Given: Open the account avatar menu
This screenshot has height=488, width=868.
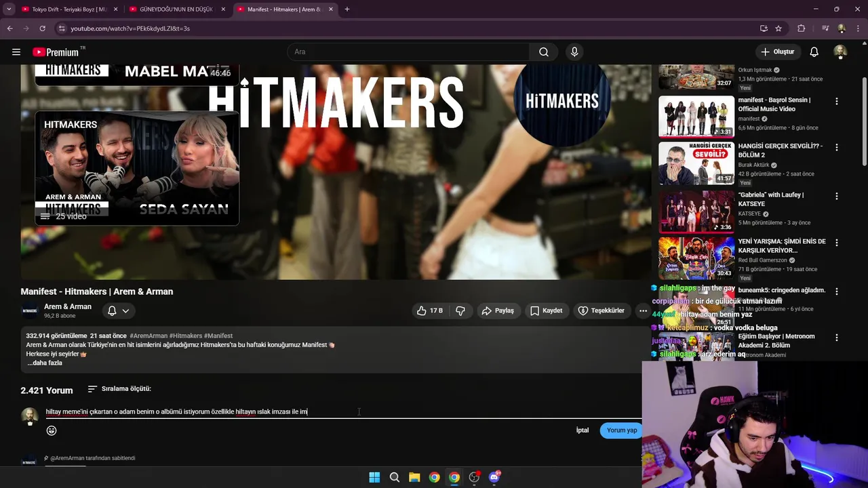Looking at the screenshot, I should point(840,52).
